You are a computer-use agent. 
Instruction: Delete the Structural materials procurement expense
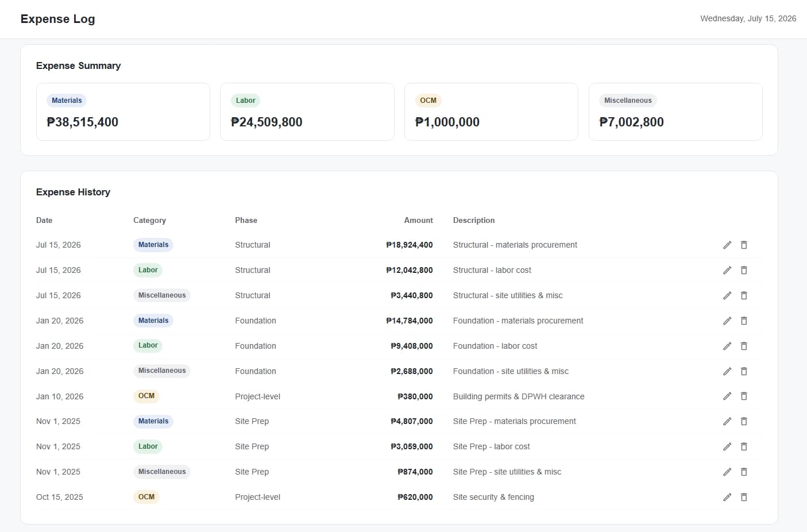(x=744, y=245)
